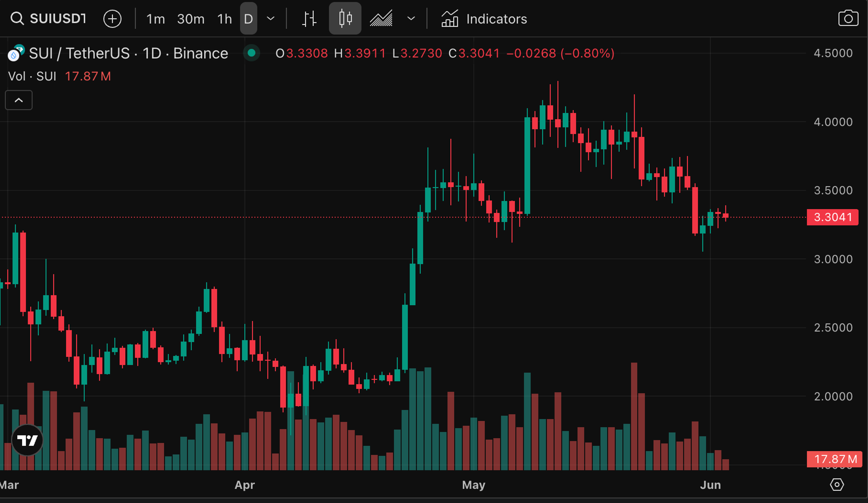Click the add symbol plus icon
This screenshot has width=868, height=503.
coord(112,19)
